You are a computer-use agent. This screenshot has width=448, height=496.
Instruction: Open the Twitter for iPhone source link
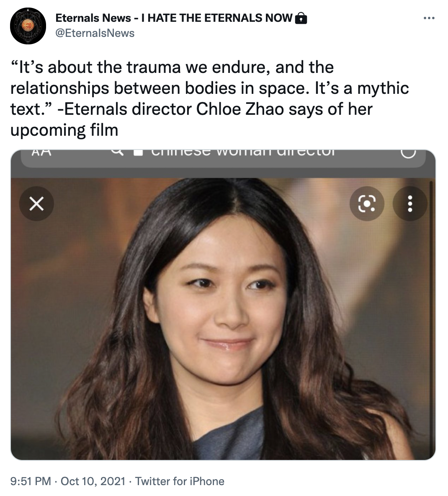[180, 481]
